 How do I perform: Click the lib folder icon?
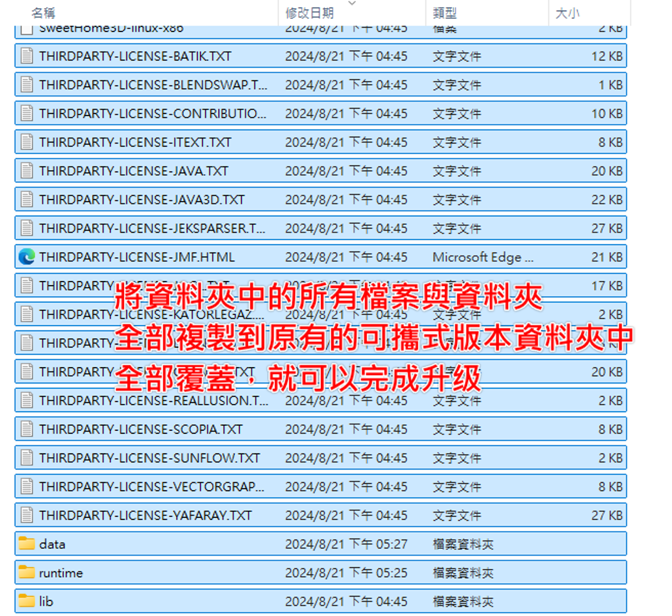[x=27, y=601]
